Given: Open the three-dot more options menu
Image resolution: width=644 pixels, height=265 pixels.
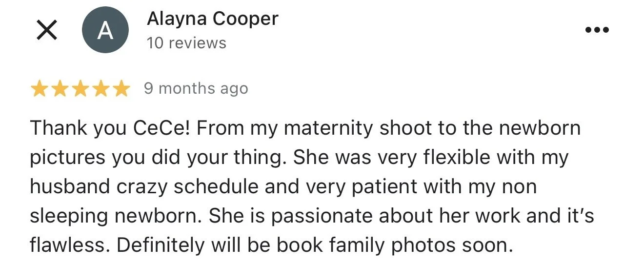Looking at the screenshot, I should coord(597,30).
